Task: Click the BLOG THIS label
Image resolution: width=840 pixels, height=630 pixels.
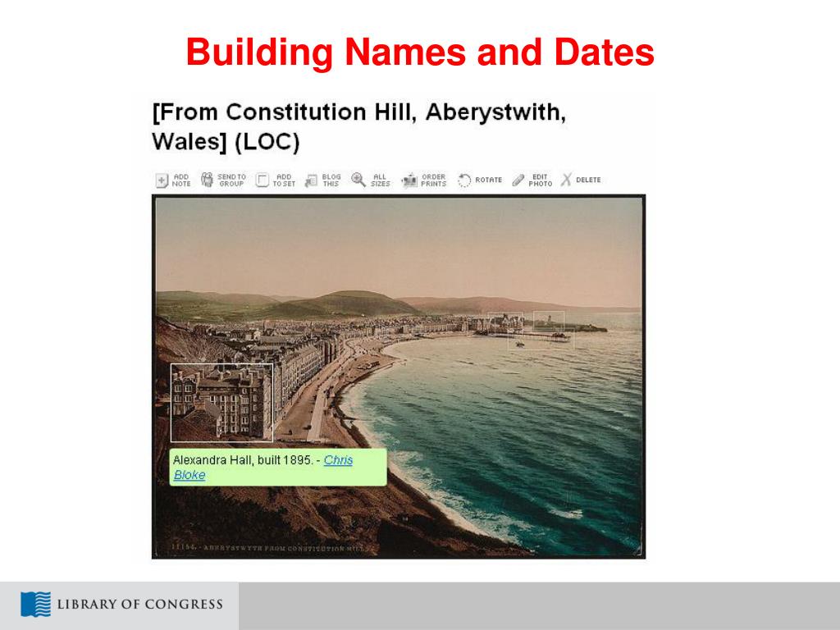Action: tap(331, 180)
